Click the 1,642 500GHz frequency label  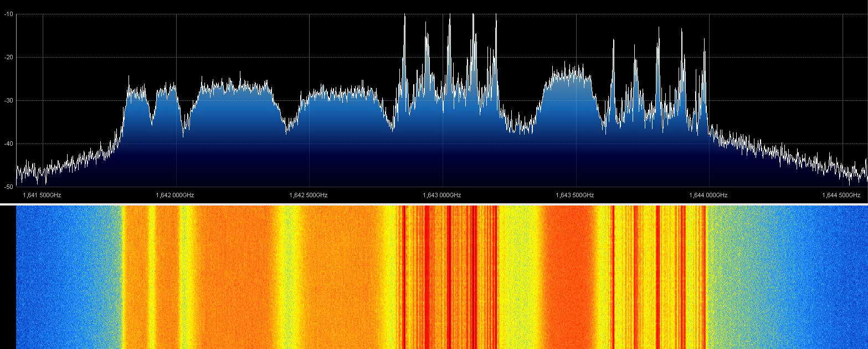[309, 195]
